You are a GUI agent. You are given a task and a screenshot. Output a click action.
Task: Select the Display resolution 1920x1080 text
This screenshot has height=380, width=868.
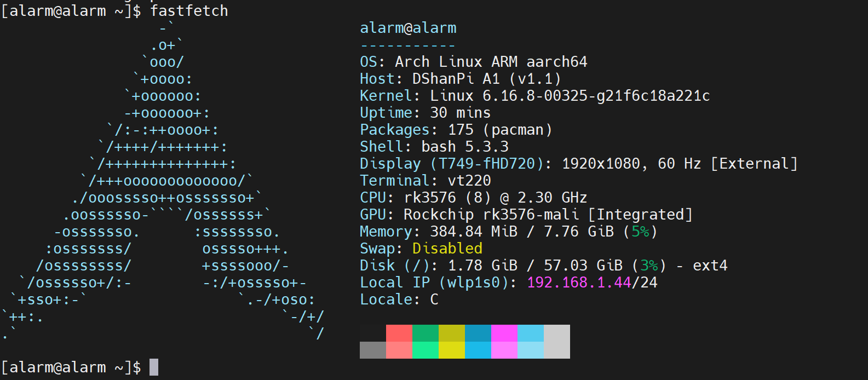(x=601, y=164)
